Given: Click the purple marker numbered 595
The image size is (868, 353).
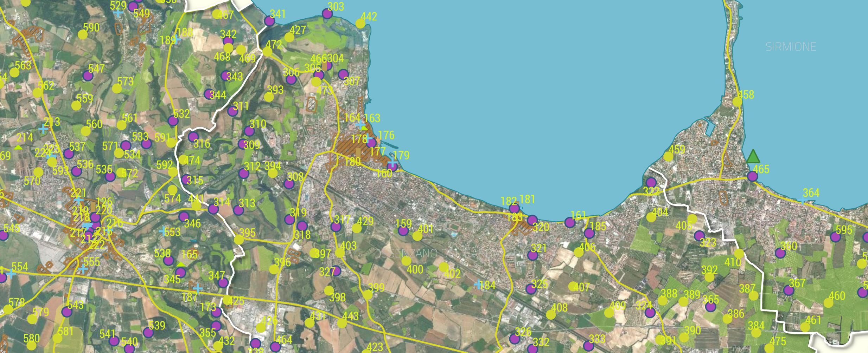Looking at the screenshot, I should [x=835, y=237].
